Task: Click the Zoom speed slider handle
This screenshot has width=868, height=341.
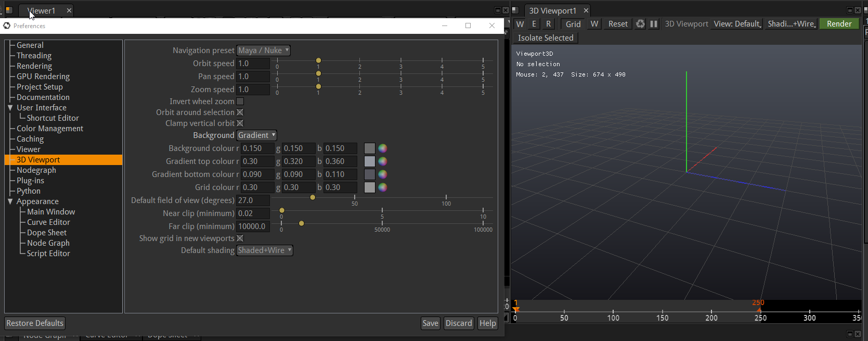Action: [318, 86]
